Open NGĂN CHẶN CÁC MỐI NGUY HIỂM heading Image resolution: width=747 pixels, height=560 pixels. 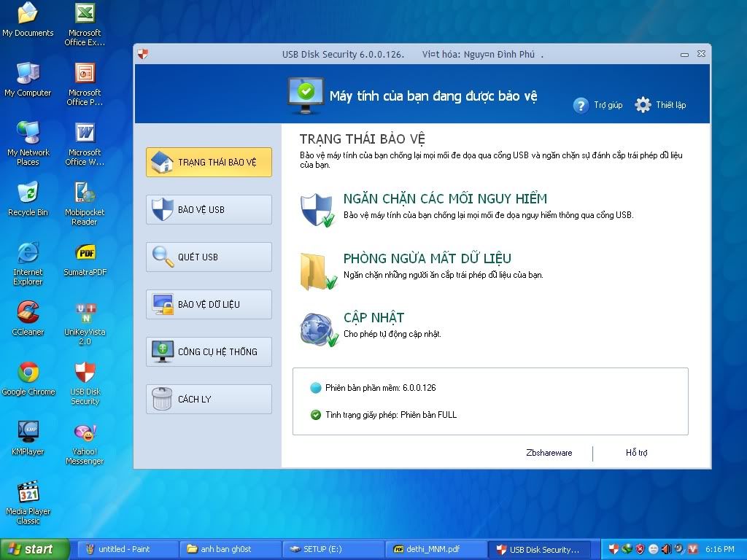(445, 198)
